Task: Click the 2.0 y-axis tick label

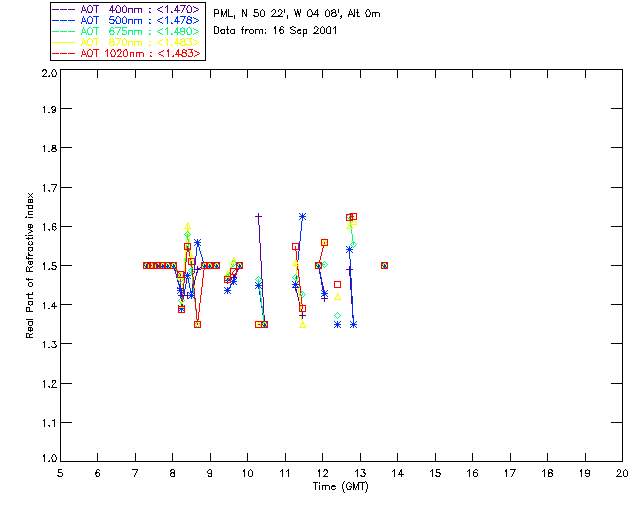Action: click(x=49, y=73)
